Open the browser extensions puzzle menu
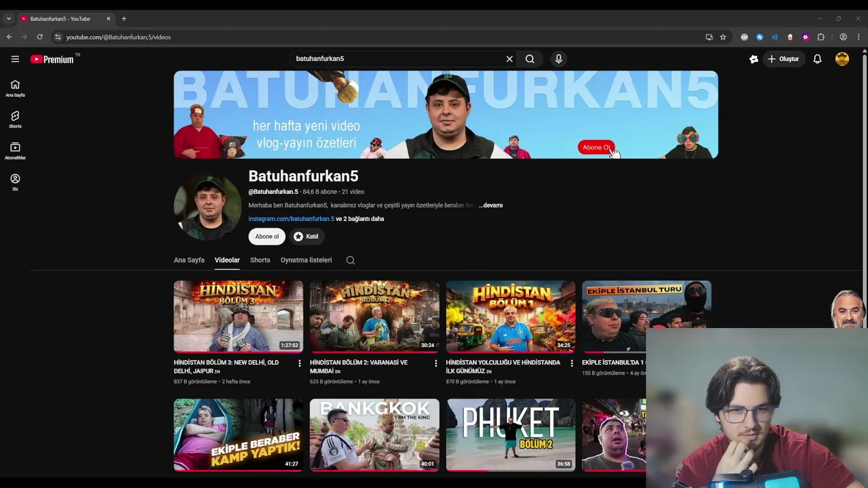868x488 pixels. click(x=821, y=37)
